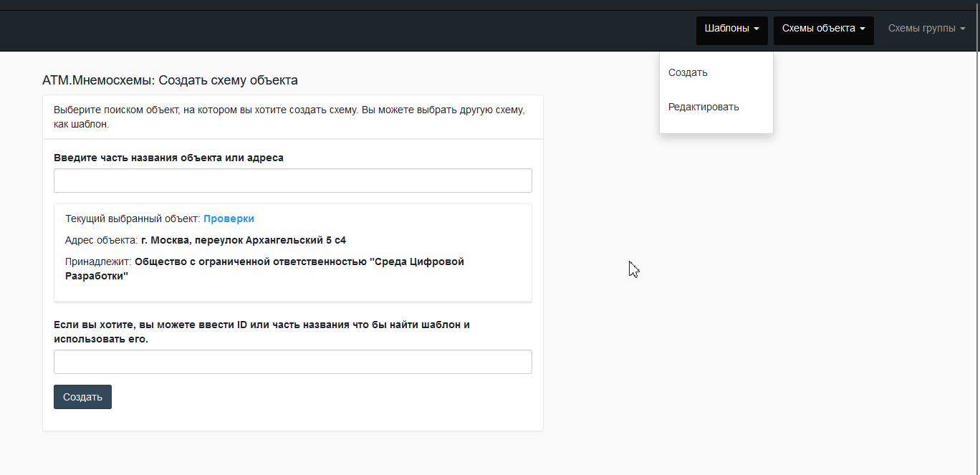
Task: Open the Проверки object link
Action: (229, 219)
